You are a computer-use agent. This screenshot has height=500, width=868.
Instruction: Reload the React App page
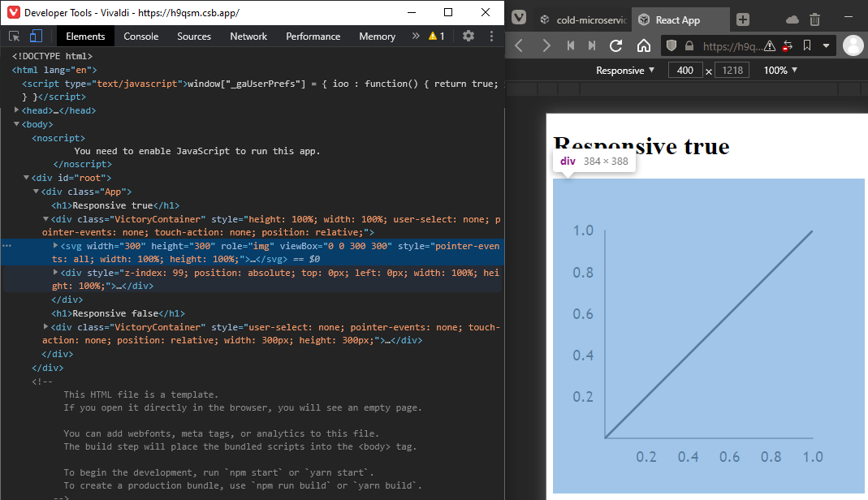coord(617,45)
